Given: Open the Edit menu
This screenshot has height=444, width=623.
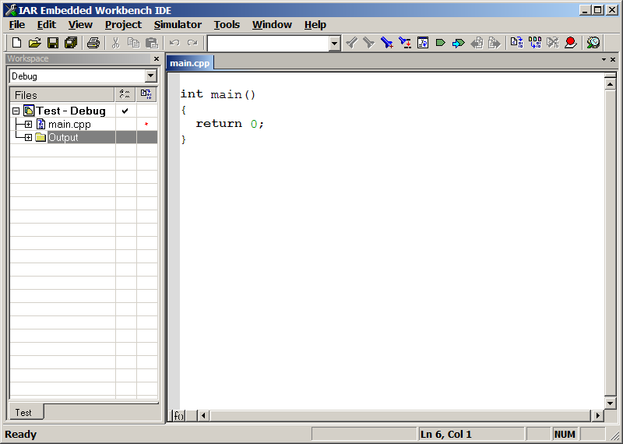Looking at the screenshot, I should 46,25.
